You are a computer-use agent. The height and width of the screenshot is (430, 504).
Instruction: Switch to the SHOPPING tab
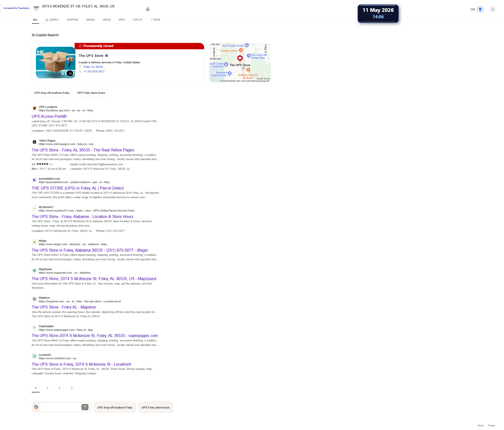(73, 20)
